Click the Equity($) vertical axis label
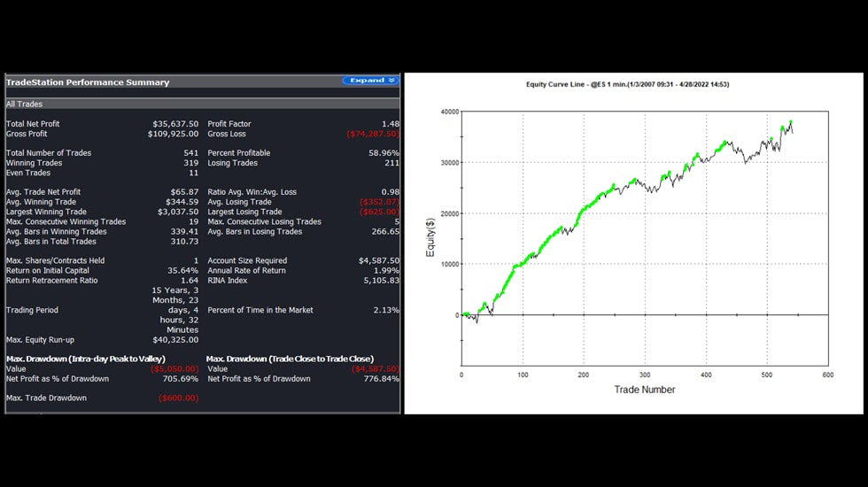This screenshot has height=487, width=868. (x=430, y=237)
